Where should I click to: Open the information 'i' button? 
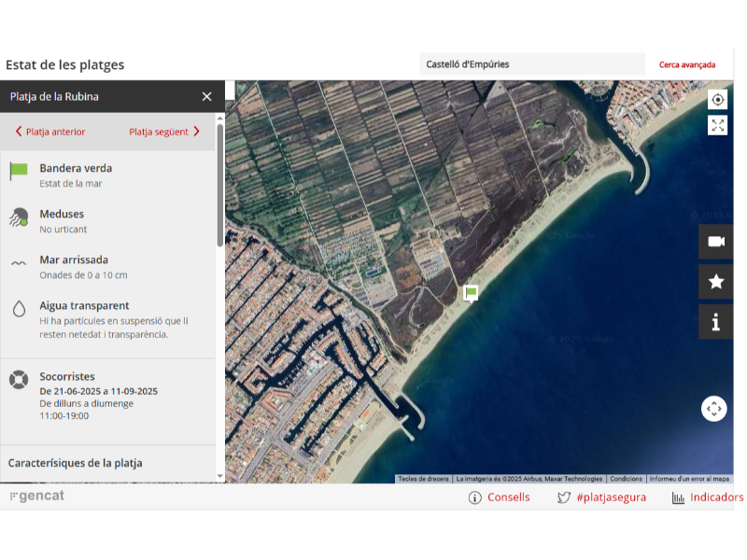[716, 322]
